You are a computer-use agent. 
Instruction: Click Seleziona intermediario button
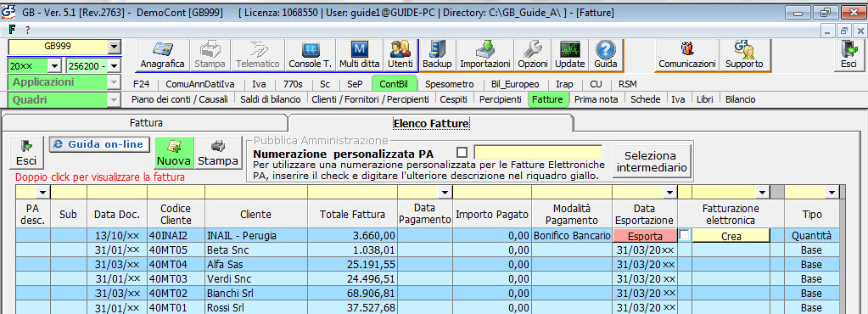click(652, 161)
